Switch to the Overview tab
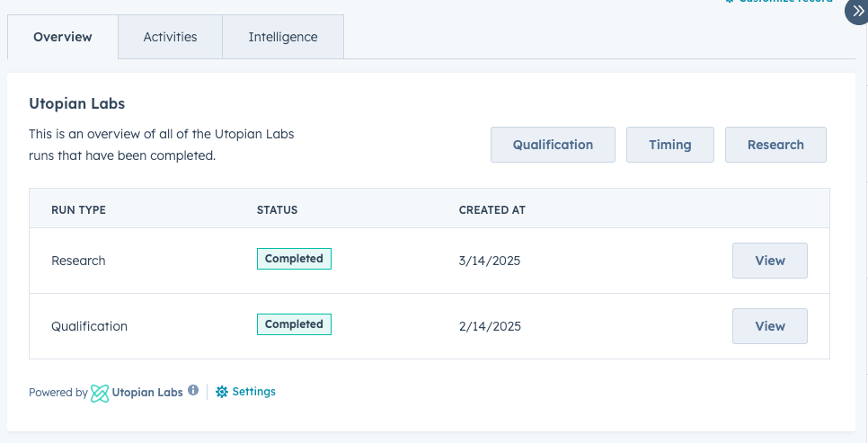This screenshot has width=868, height=443. [x=63, y=38]
